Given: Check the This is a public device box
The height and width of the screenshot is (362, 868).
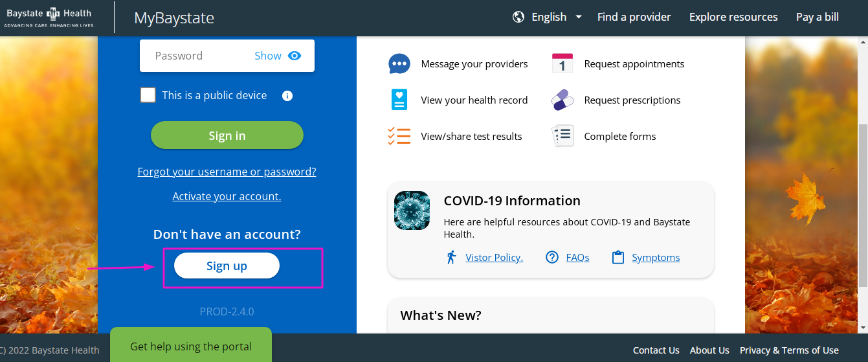Looking at the screenshot, I should click(x=148, y=95).
